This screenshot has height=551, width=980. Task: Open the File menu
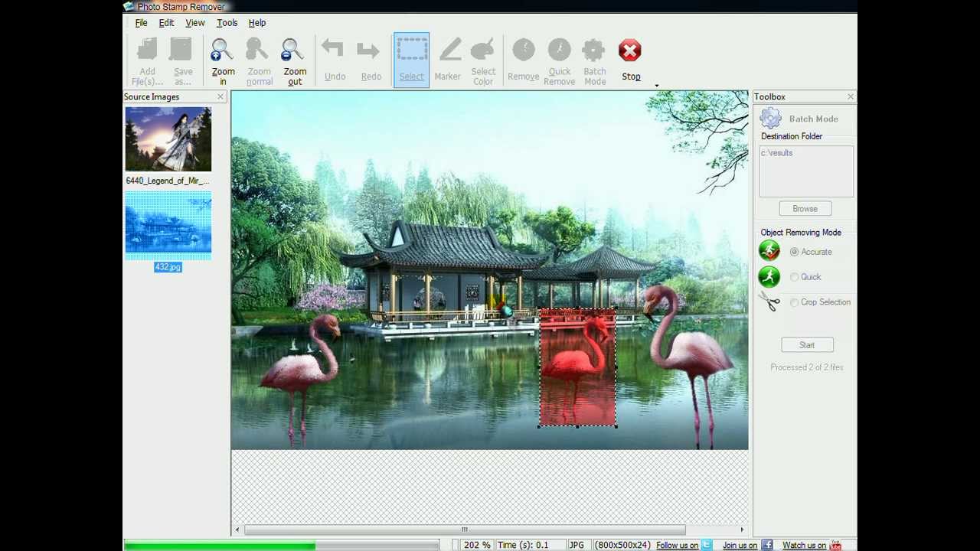click(141, 23)
